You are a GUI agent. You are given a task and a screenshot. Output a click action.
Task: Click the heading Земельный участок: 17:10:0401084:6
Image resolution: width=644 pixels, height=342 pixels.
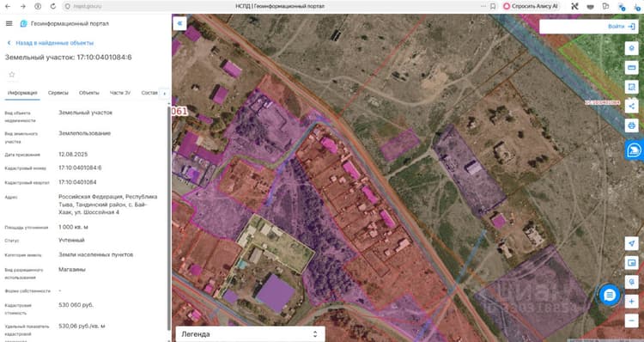point(68,57)
